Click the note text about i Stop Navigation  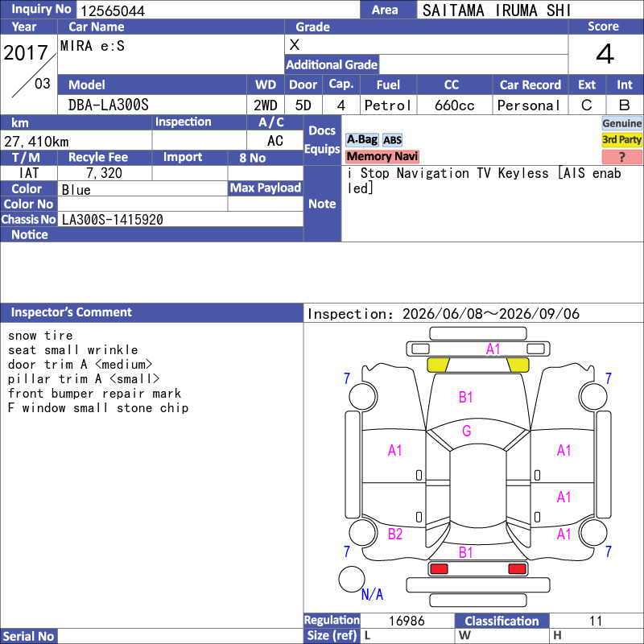click(485, 180)
